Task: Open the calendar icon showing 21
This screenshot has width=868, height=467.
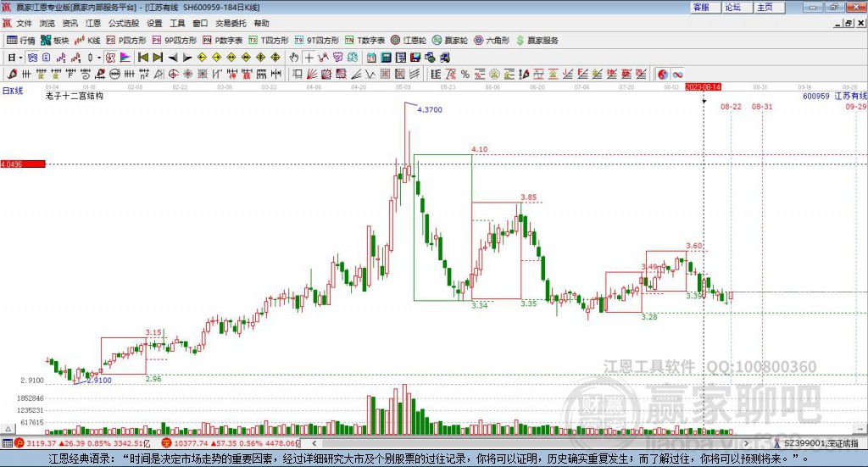Action: [x=371, y=58]
